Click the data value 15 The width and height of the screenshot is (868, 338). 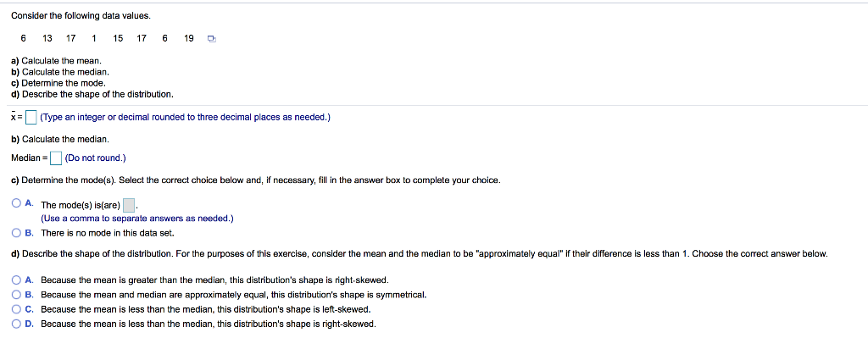click(x=118, y=38)
